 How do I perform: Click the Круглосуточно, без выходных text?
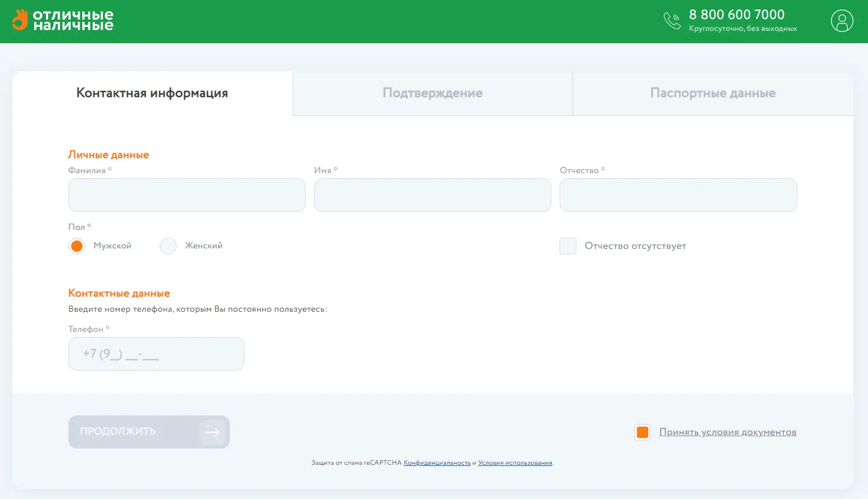pyautogui.click(x=743, y=29)
